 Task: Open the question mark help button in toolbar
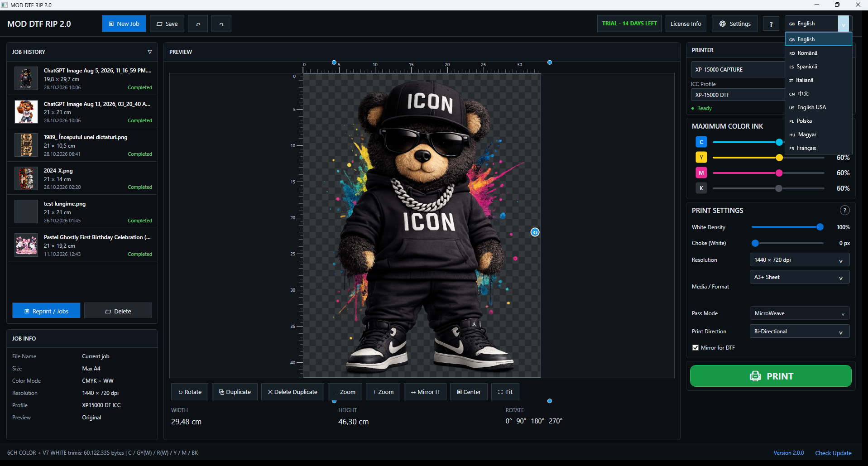click(771, 24)
